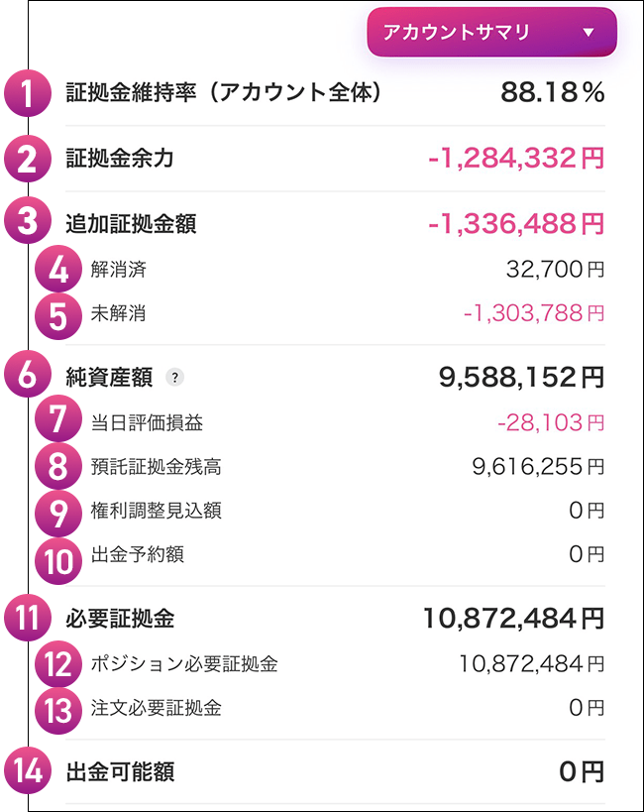Image resolution: width=644 pixels, height=812 pixels.
Task: Click the dropdown arrow on アカウントサマリ button
Action: click(x=588, y=31)
